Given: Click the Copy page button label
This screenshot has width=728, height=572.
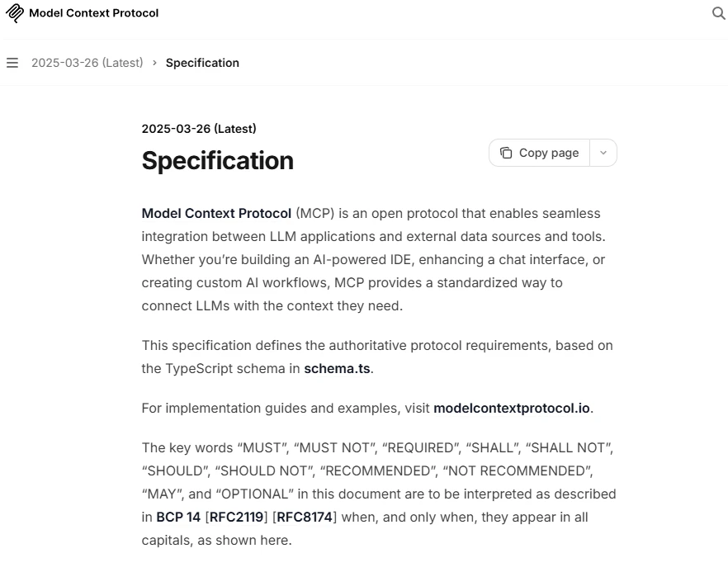Looking at the screenshot, I should [549, 153].
